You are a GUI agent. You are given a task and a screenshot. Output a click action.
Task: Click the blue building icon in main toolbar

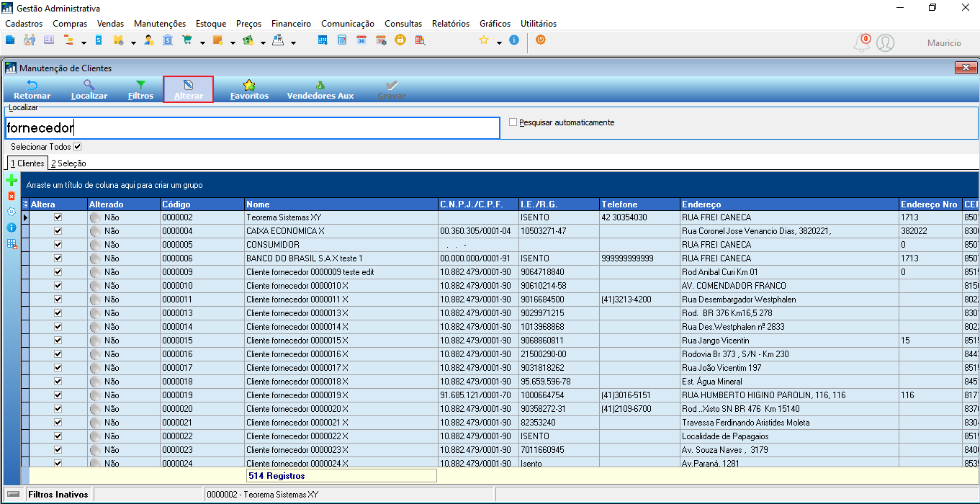coord(10,40)
